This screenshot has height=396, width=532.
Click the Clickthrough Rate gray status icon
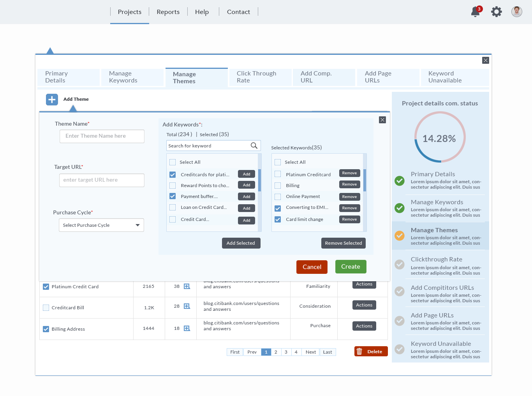[x=400, y=265]
